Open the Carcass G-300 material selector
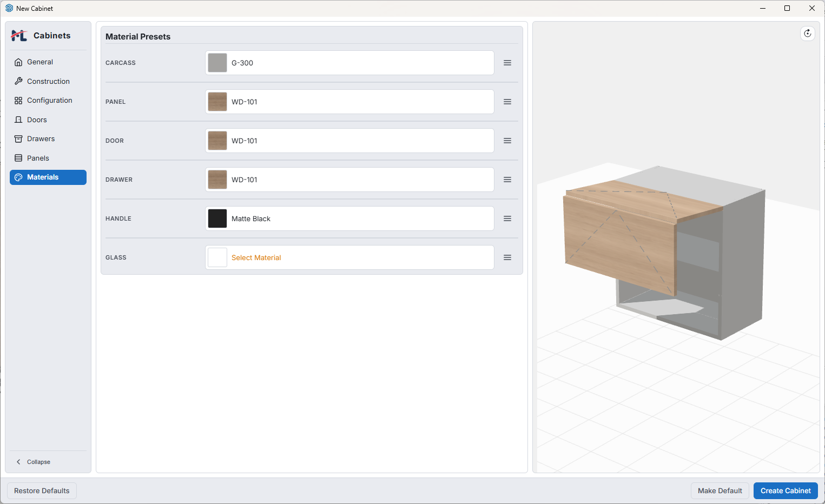The width and height of the screenshot is (825, 504). pyautogui.click(x=349, y=63)
